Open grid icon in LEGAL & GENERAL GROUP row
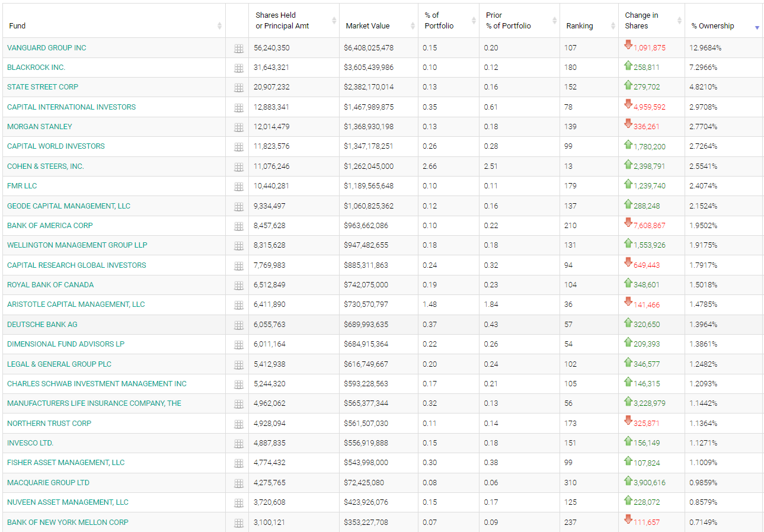The height and width of the screenshot is (532, 764). point(239,365)
